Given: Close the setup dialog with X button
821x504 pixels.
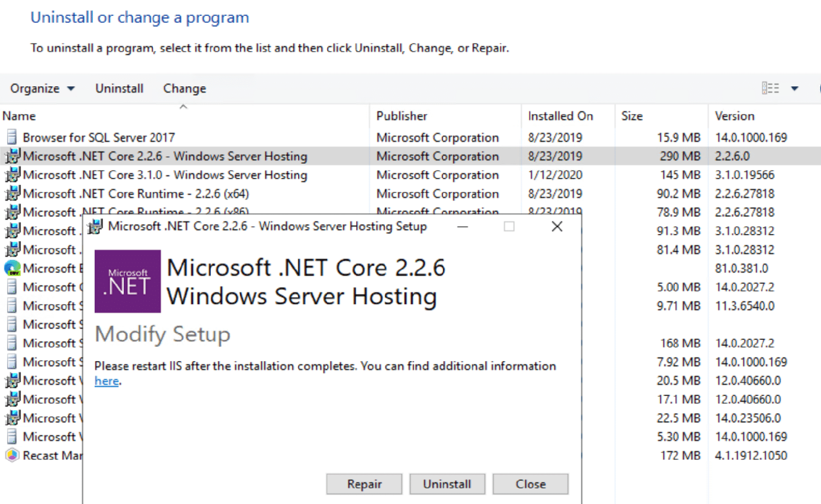Looking at the screenshot, I should click(557, 227).
